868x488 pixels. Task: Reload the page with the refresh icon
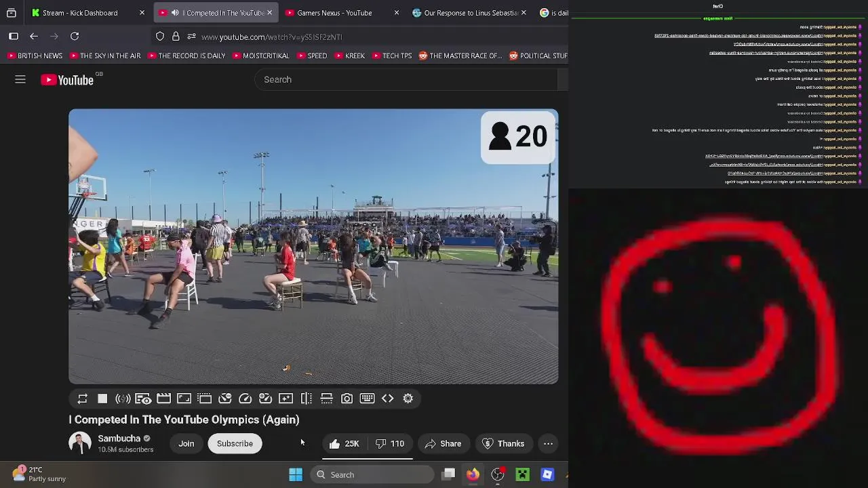pyautogui.click(x=75, y=37)
